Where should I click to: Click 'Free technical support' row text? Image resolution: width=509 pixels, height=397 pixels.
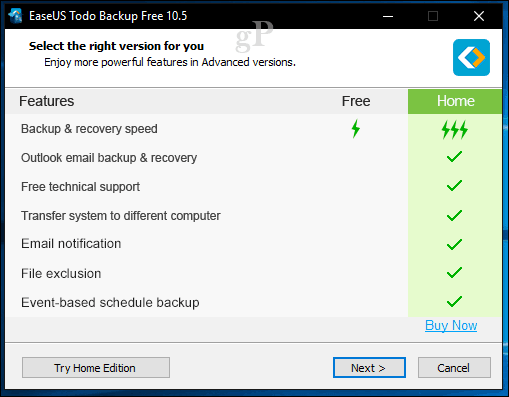click(x=80, y=187)
